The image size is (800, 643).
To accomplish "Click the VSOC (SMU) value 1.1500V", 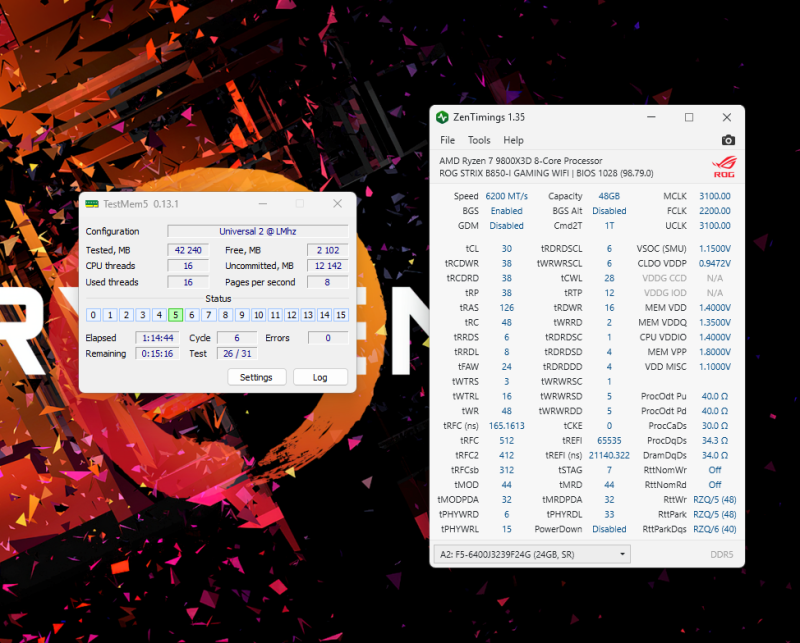I will (715, 249).
